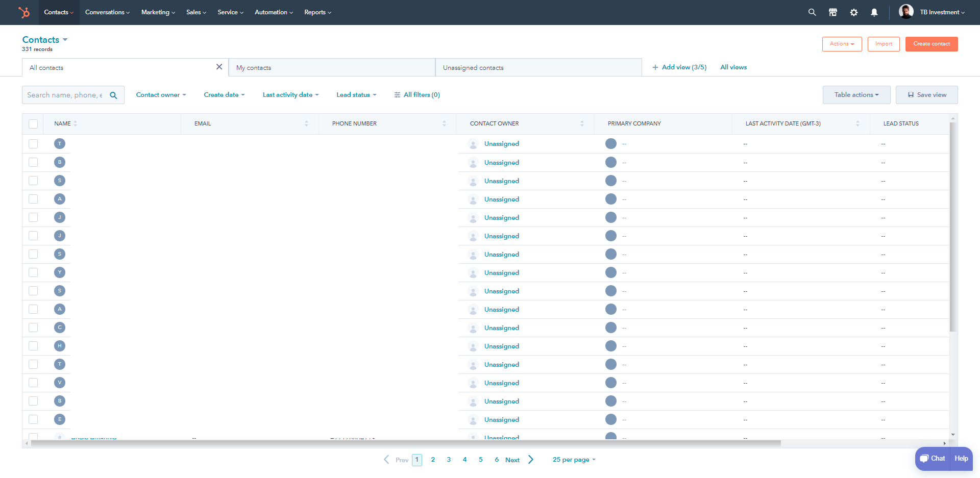Click an Unassigned contact owner link
The width and height of the screenshot is (980, 478).
[x=501, y=143]
